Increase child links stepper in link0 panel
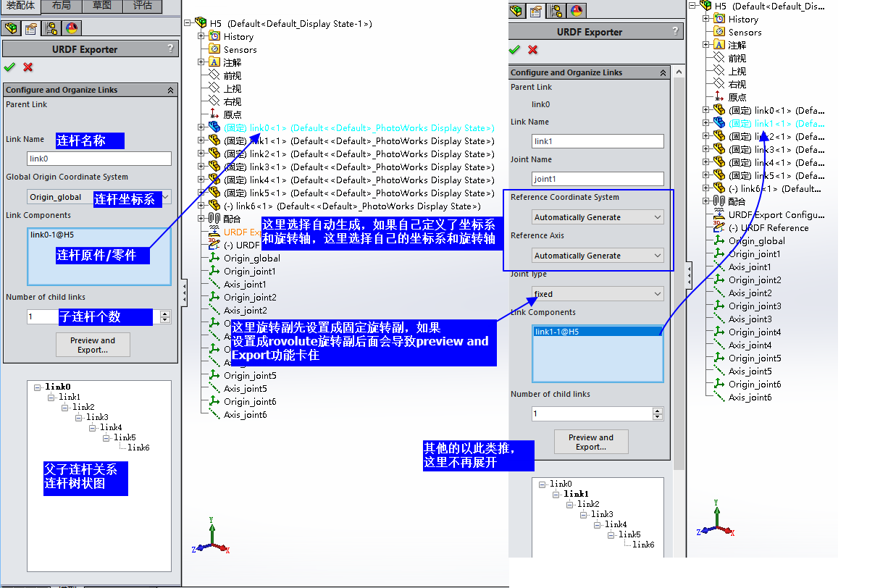This screenshot has height=588, width=888. (165, 314)
